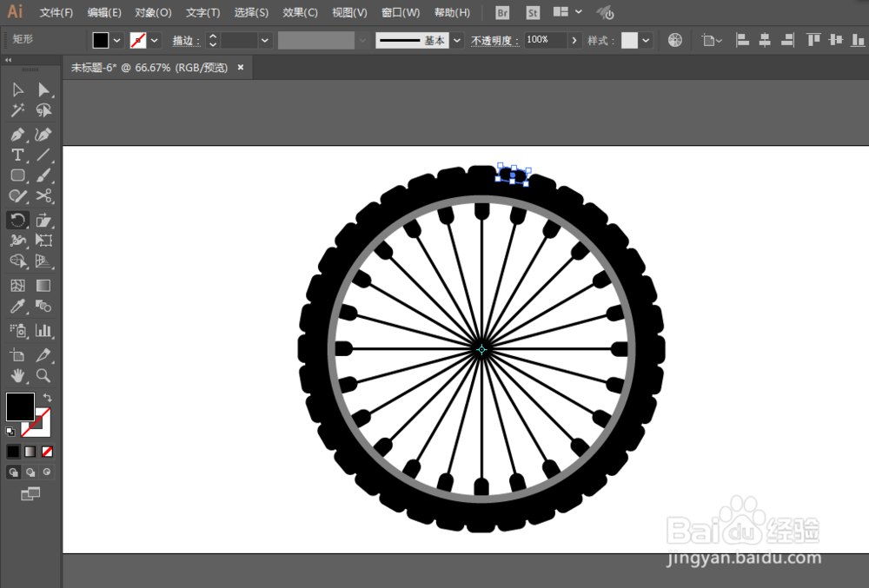Select the Curvature tool

click(43, 135)
